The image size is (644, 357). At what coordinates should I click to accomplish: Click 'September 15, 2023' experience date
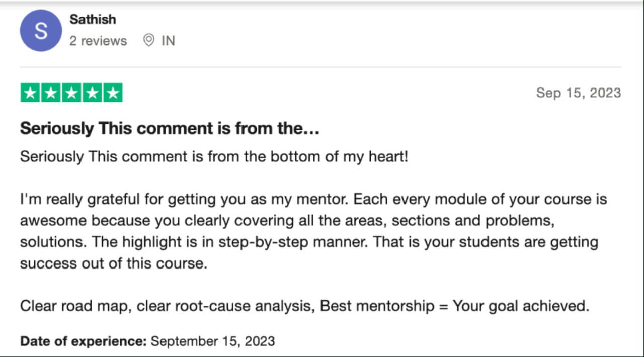[x=213, y=341]
